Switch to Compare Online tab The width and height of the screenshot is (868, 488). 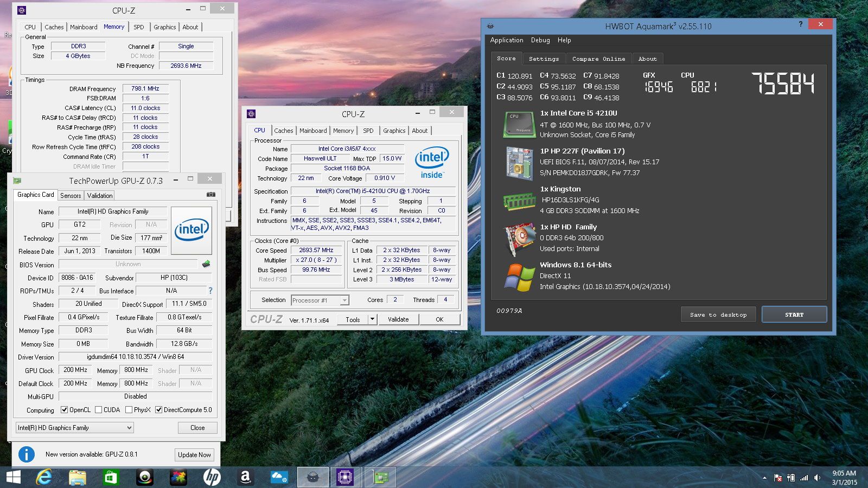coord(598,59)
